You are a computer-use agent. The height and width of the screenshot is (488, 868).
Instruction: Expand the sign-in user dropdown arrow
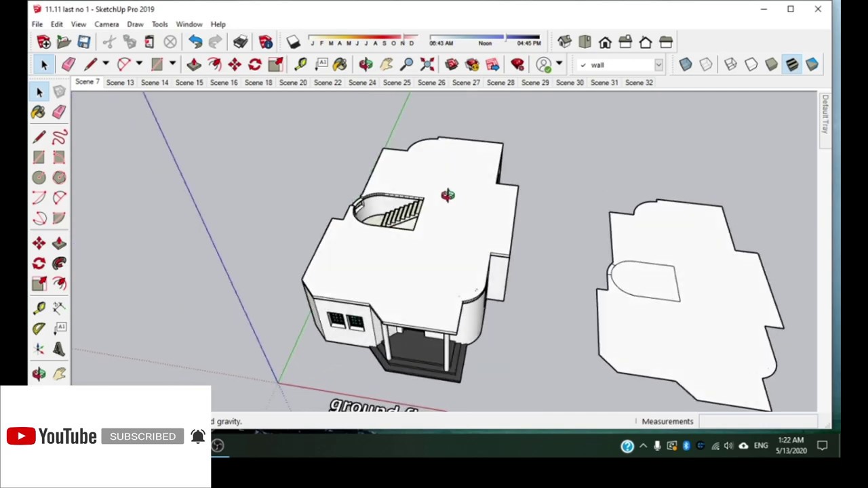559,64
